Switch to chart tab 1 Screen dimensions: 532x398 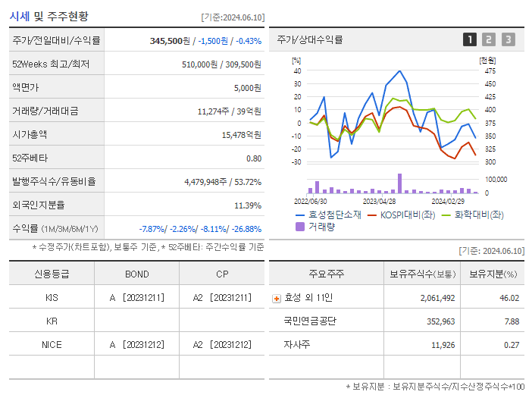point(470,39)
